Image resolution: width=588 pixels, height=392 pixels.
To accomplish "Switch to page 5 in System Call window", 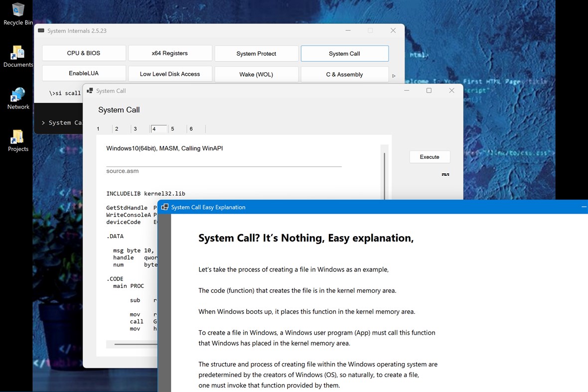I will point(172,129).
